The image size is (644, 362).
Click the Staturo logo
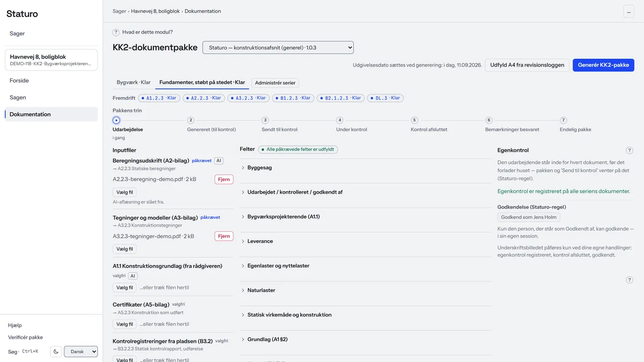click(x=22, y=14)
